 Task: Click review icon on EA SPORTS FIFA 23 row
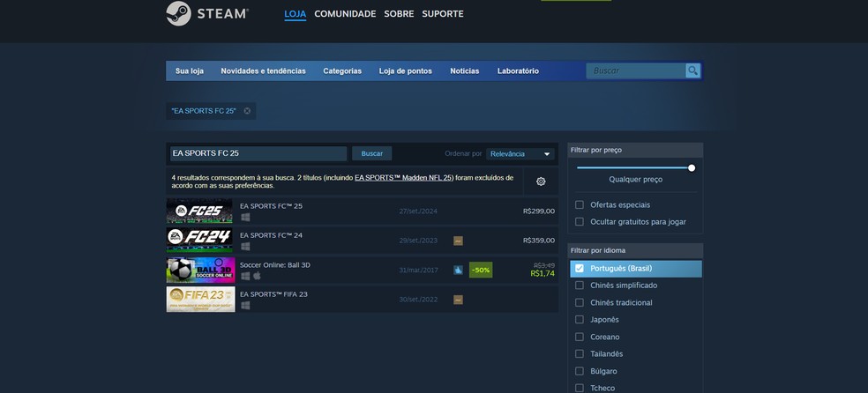pos(458,300)
